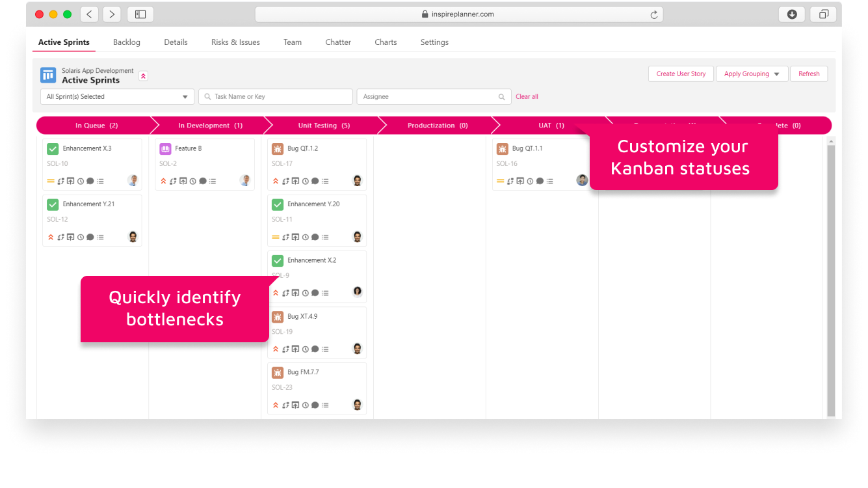
Task: Select the UAT (1) status header
Action: [551, 126]
